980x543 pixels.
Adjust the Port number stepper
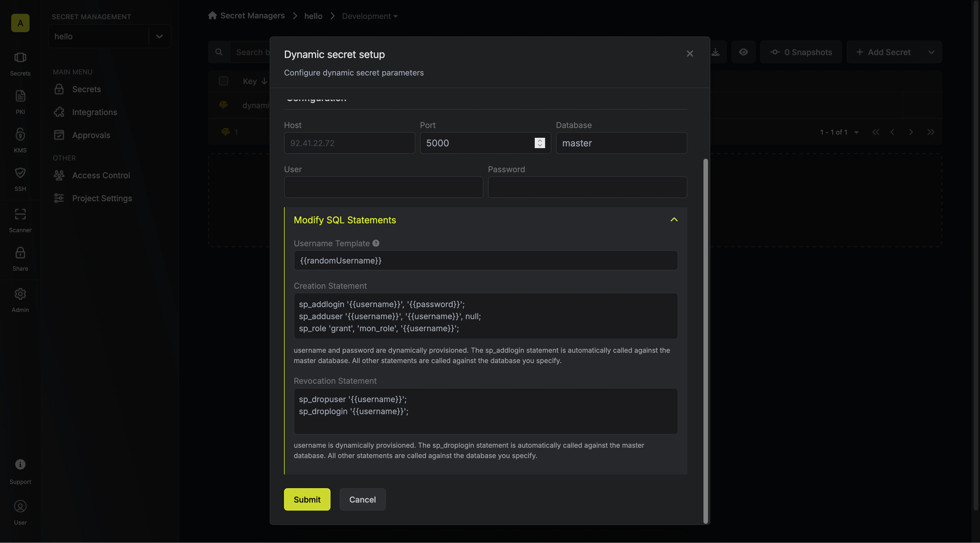[x=539, y=143]
